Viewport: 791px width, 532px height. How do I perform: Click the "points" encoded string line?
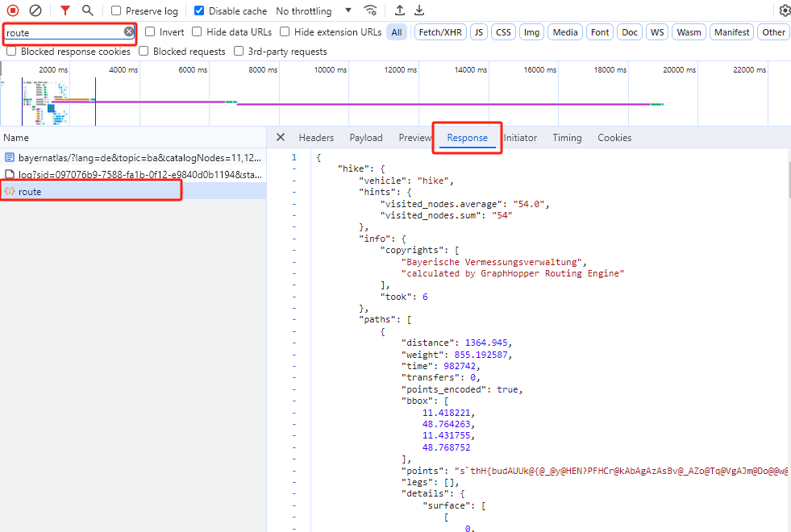coord(594,471)
